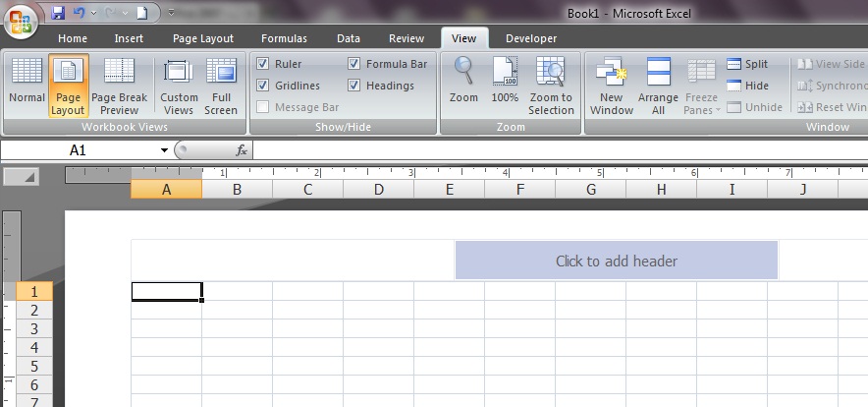Toggle the Gridlines checkbox

[x=263, y=86]
